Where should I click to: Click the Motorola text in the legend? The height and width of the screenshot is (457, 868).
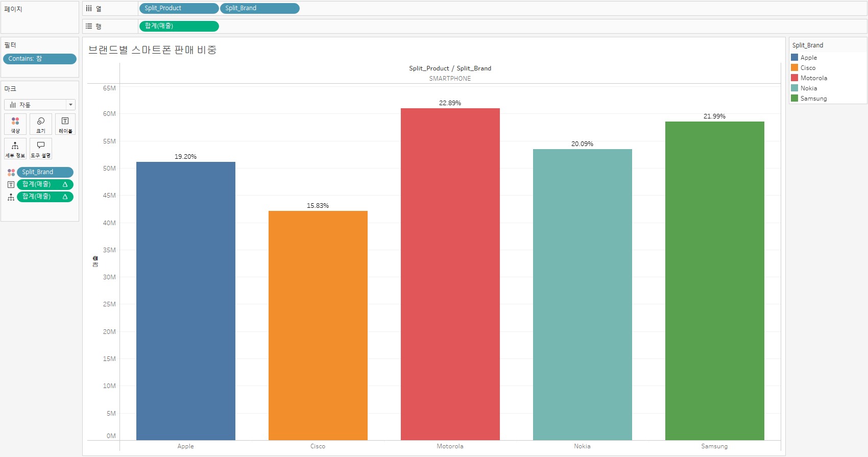click(814, 78)
